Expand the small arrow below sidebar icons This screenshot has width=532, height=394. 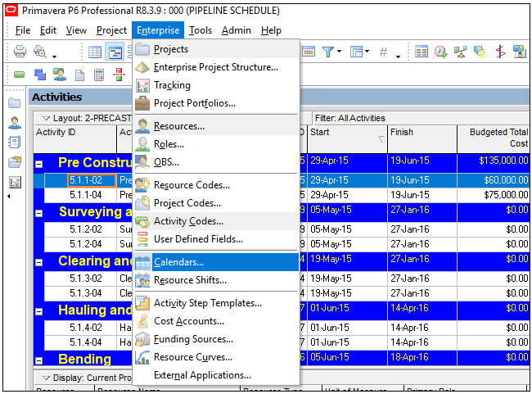(x=9, y=196)
